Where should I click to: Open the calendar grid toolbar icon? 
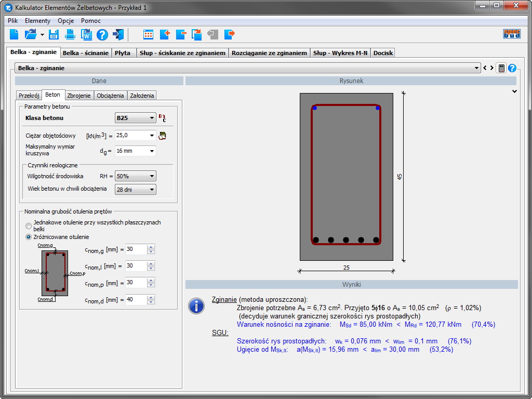coord(149,35)
